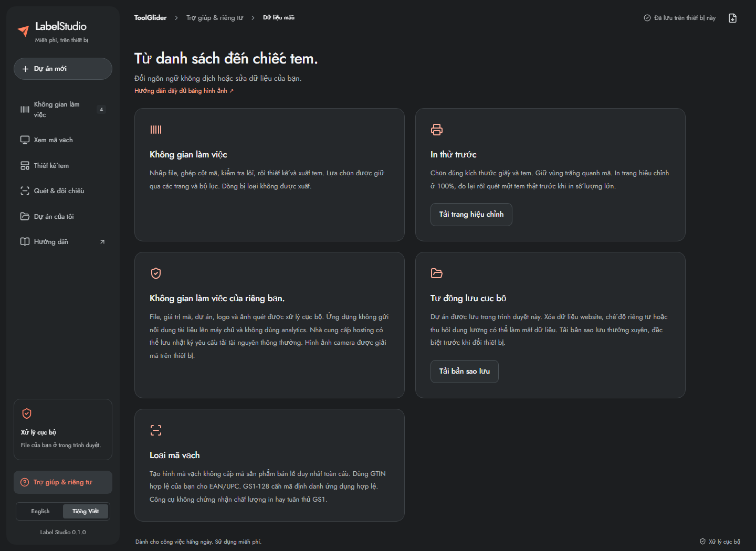This screenshot has width=756, height=551.
Task: Click the barcode icon in Không gian làm việc card
Action: [156, 130]
